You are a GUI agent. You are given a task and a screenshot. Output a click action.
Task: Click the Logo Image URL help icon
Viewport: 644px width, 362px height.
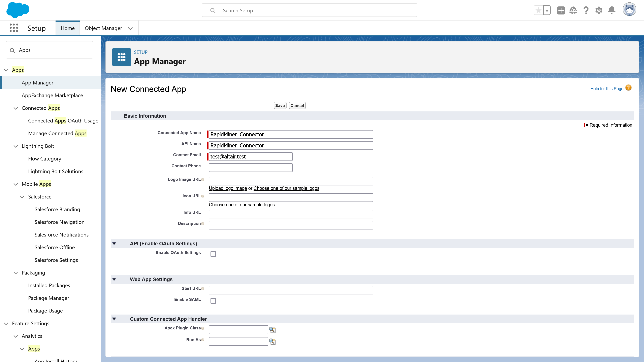pyautogui.click(x=202, y=180)
